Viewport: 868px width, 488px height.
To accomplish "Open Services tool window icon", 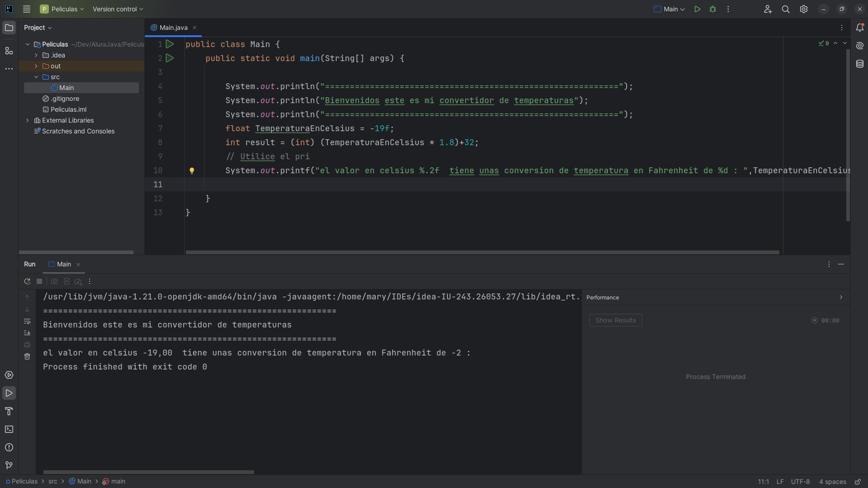I will click(x=9, y=375).
